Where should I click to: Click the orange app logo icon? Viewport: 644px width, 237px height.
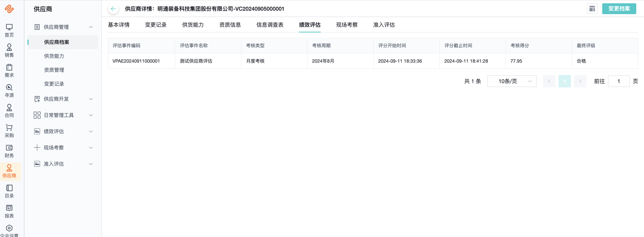(x=9, y=9)
